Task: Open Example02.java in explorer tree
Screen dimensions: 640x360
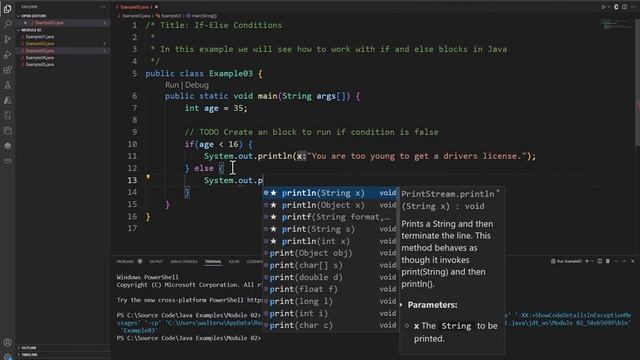Action: 40,44
